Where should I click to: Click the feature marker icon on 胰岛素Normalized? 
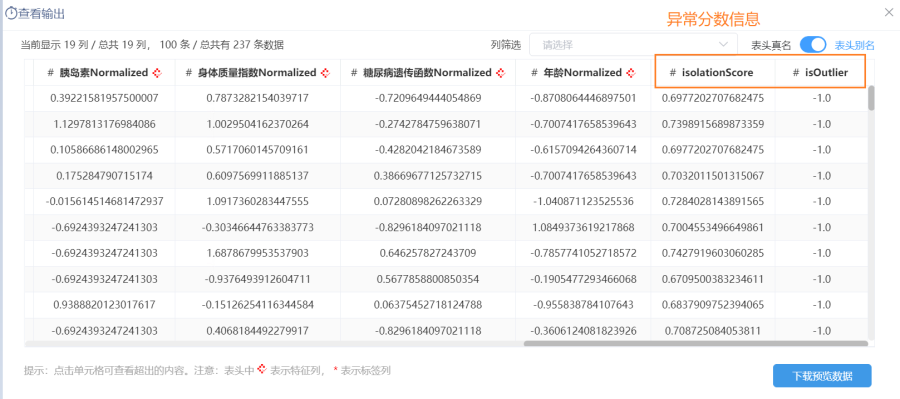[157, 73]
